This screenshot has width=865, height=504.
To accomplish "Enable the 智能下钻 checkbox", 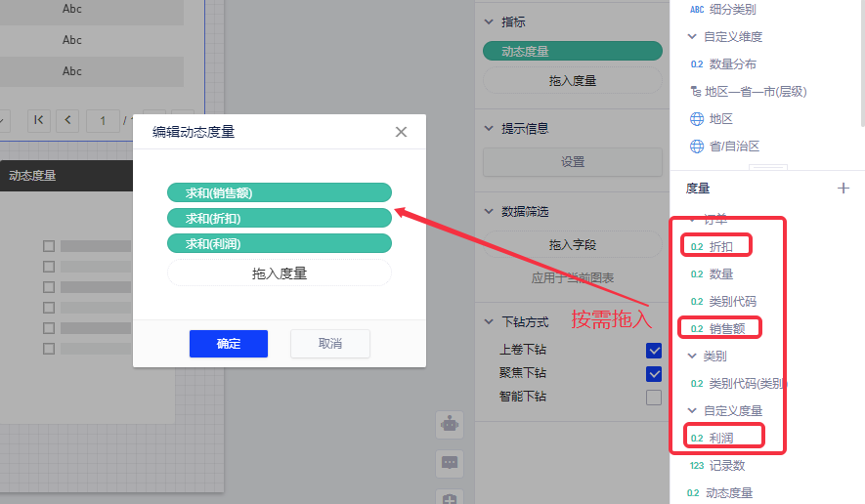I will (654, 398).
